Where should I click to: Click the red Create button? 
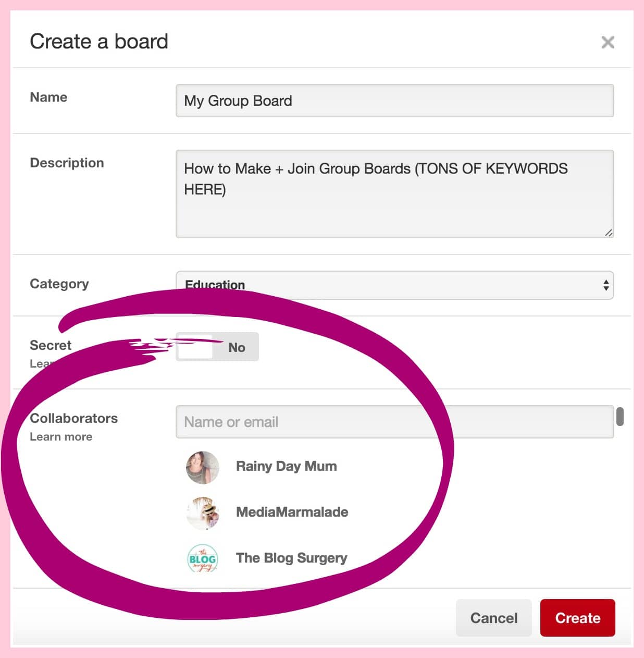tap(577, 618)
